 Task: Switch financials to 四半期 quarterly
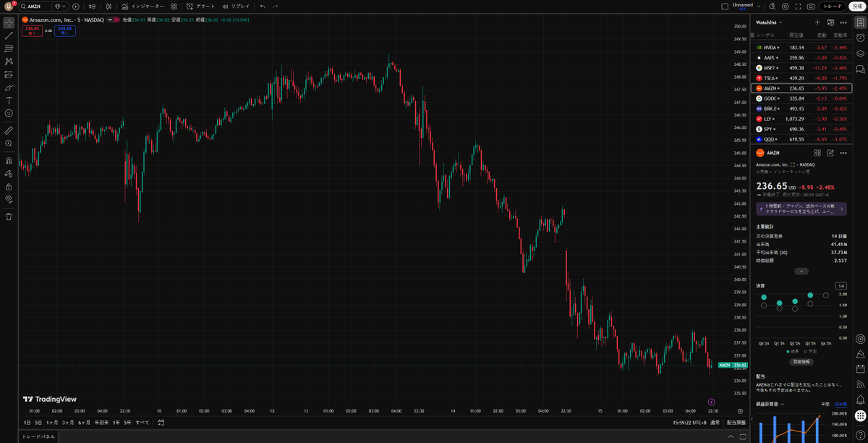841,404
